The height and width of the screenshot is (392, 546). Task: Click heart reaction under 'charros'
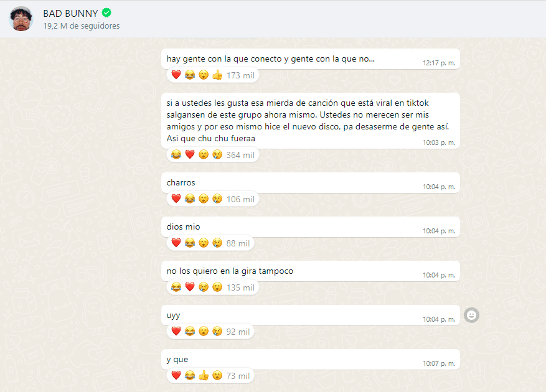(176, 198)
